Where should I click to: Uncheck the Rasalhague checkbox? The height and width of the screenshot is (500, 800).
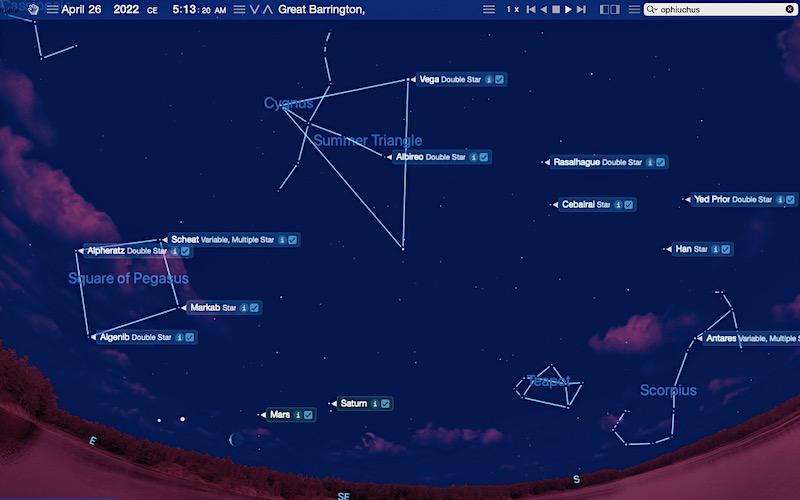tap(661, 162)
